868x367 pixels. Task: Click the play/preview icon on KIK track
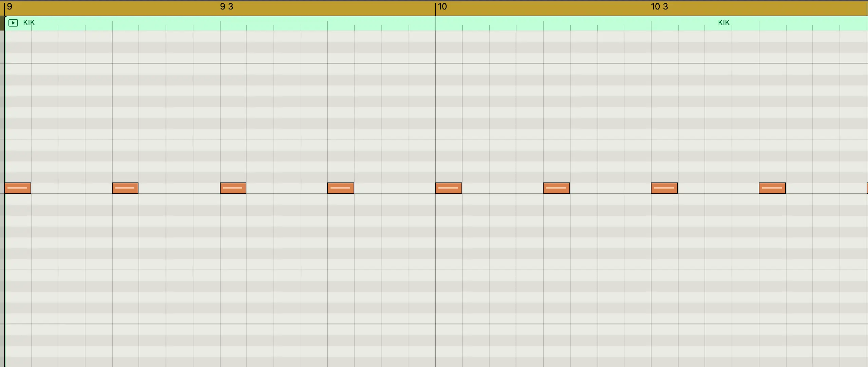pos(12,22)
